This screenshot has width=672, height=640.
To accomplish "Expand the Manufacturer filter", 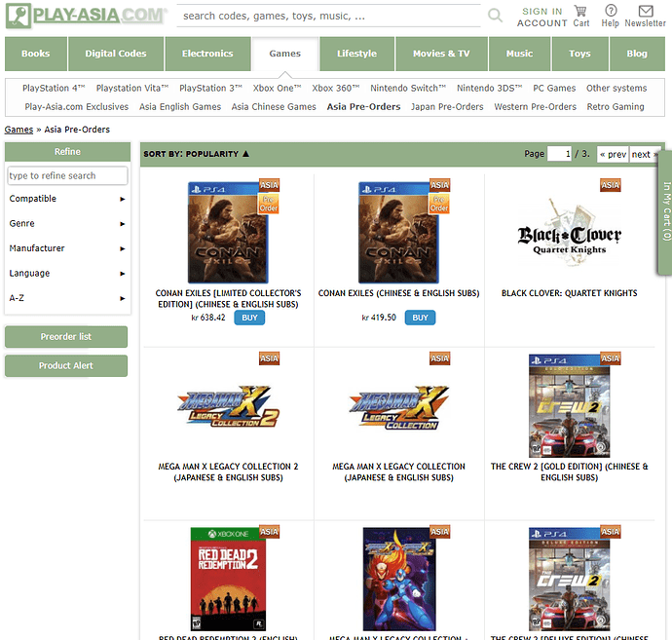I will pos(67,248).
